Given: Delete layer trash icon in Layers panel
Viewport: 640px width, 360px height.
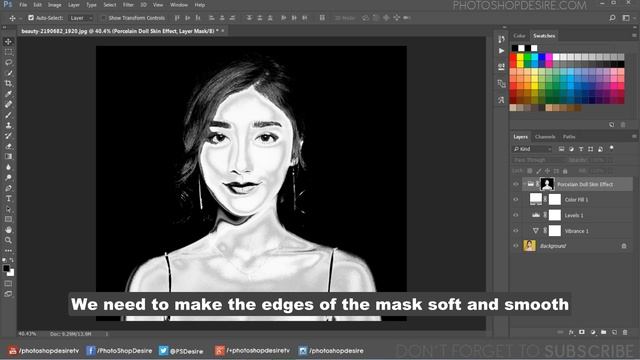Looking at the screenshot, I should [x=625, y=332].
